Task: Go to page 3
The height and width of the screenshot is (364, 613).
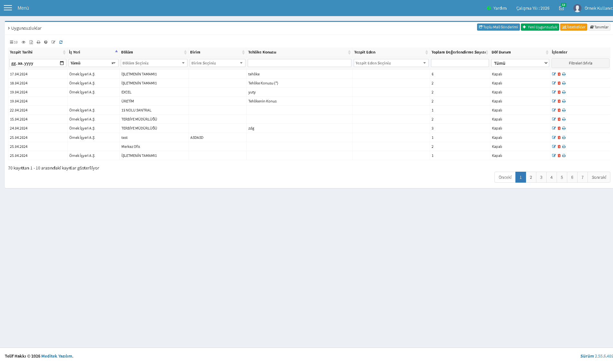Action: tap(541, 177)
